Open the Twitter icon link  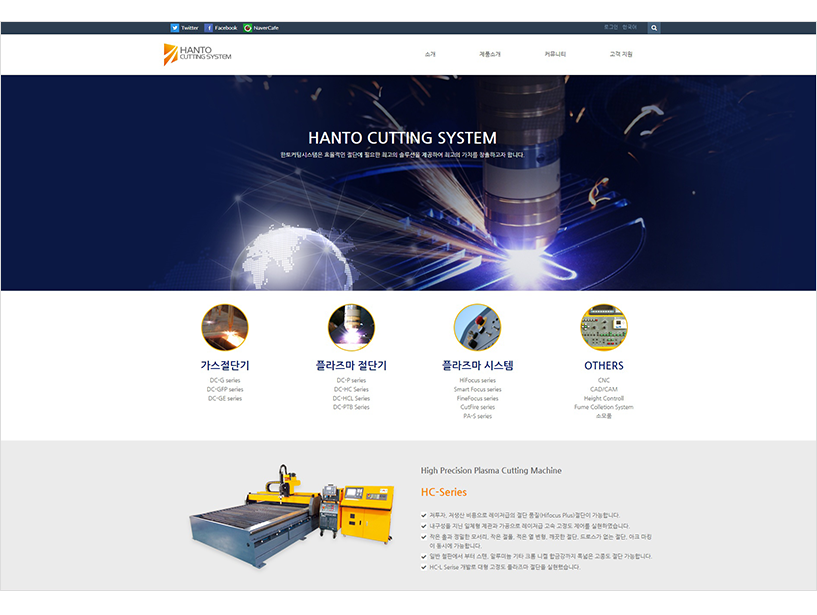click(175, 28)
